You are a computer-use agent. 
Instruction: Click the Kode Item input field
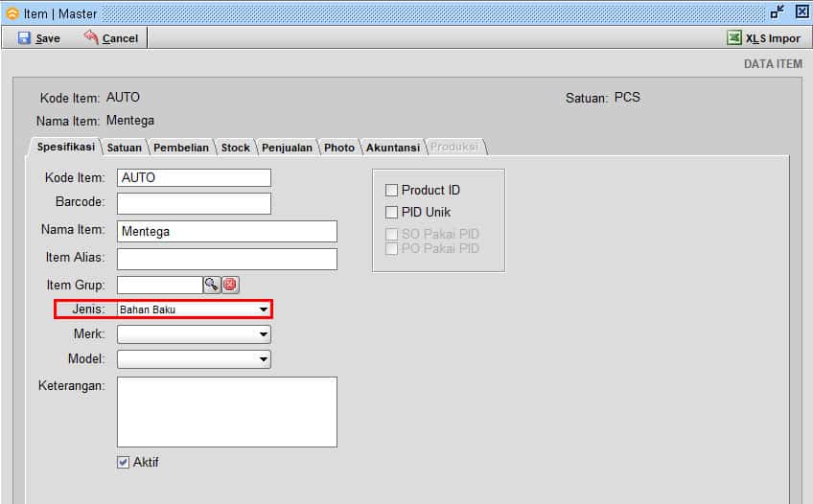194,177
